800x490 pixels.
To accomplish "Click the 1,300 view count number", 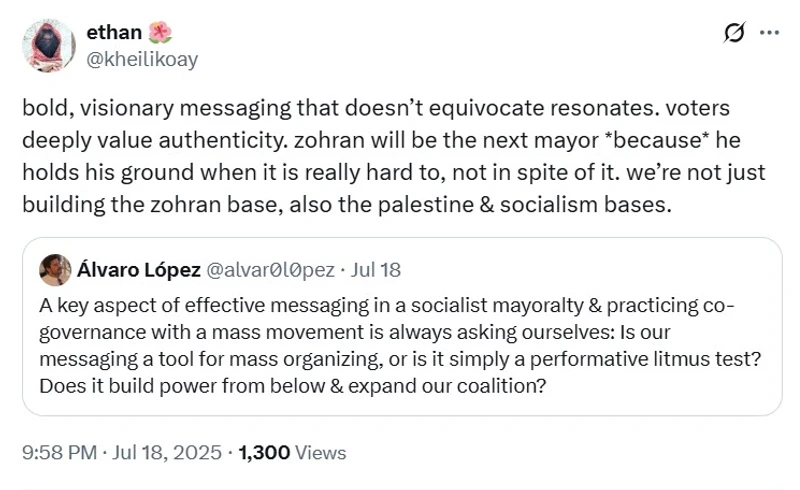I will tap(264, 452).
